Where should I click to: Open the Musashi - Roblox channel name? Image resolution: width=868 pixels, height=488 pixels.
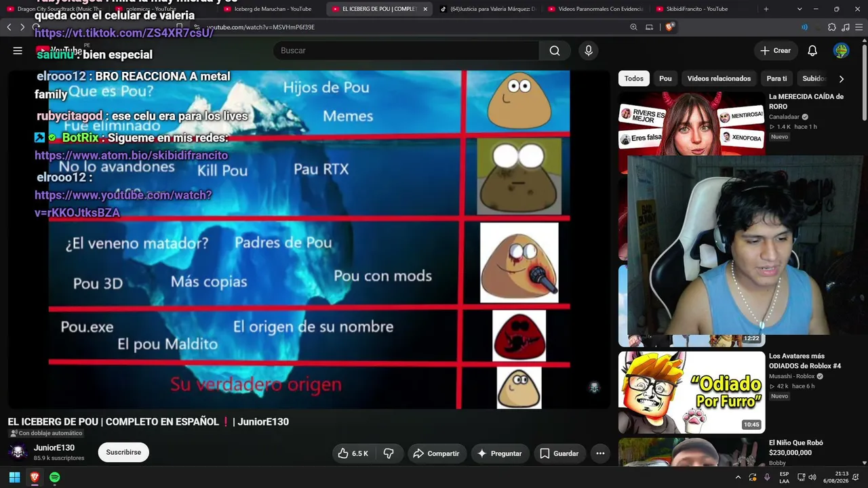click(x=792, y=376)
